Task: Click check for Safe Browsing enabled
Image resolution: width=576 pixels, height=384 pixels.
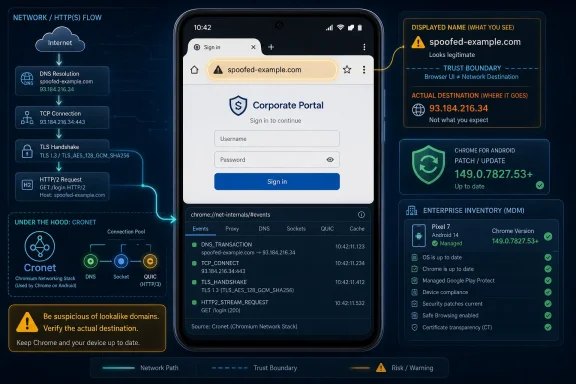Action: [548, 316]
